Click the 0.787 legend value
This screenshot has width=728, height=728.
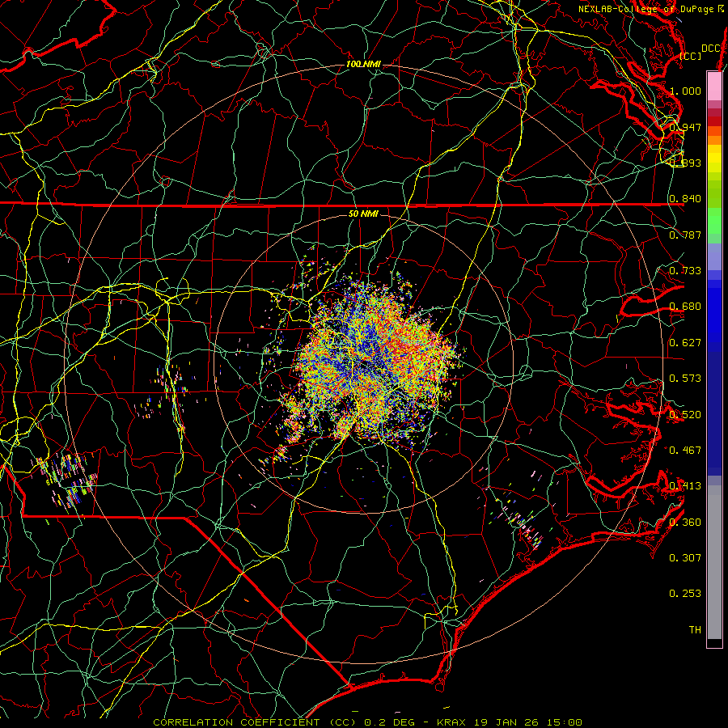click(x=685, y=235)
